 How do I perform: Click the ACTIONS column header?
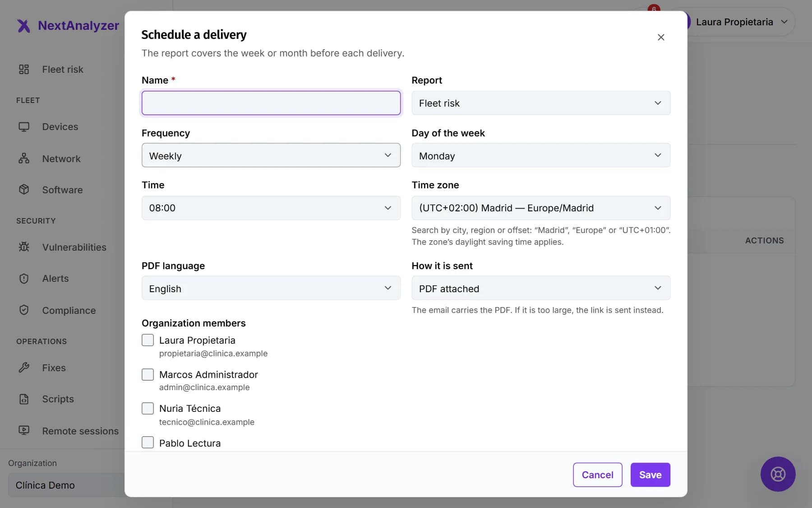point(764,241)
